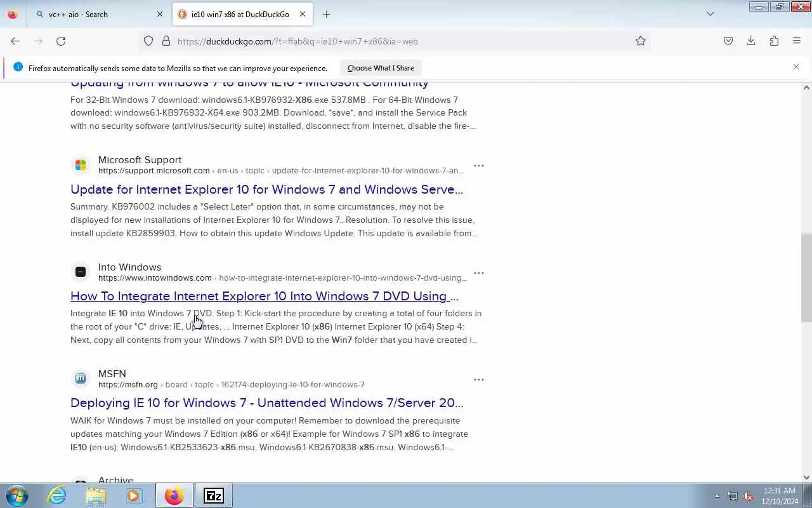Click 'Into Windows' site name text
The image size is (812, 508).
click(129, 267)
